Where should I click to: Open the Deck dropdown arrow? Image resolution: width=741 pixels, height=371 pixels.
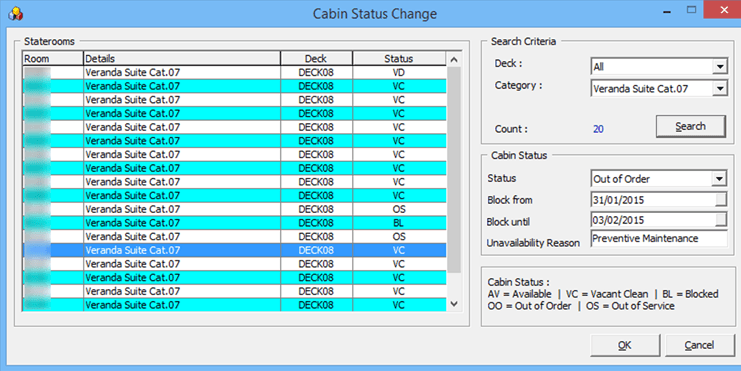(719, 67)
